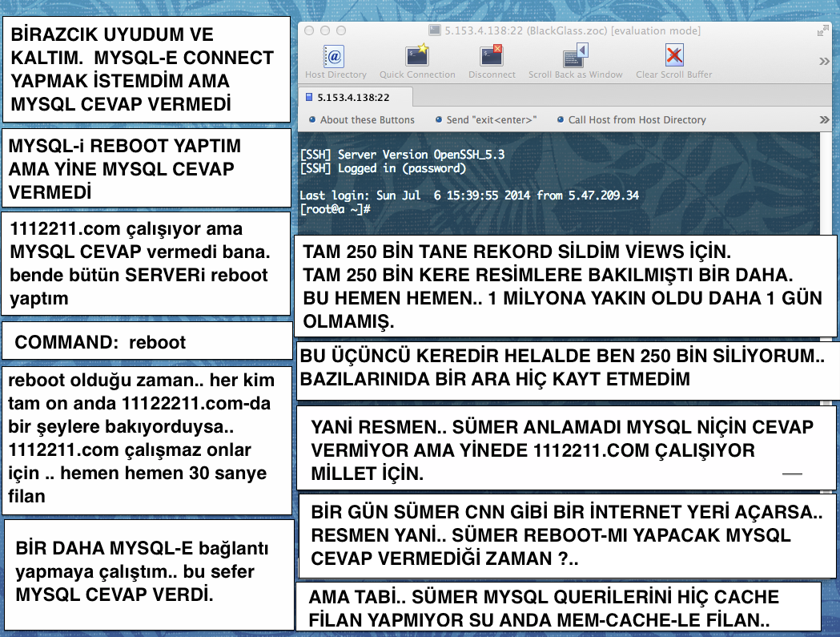
Task: Click the About these Buttons button
Action: (362, 119)
